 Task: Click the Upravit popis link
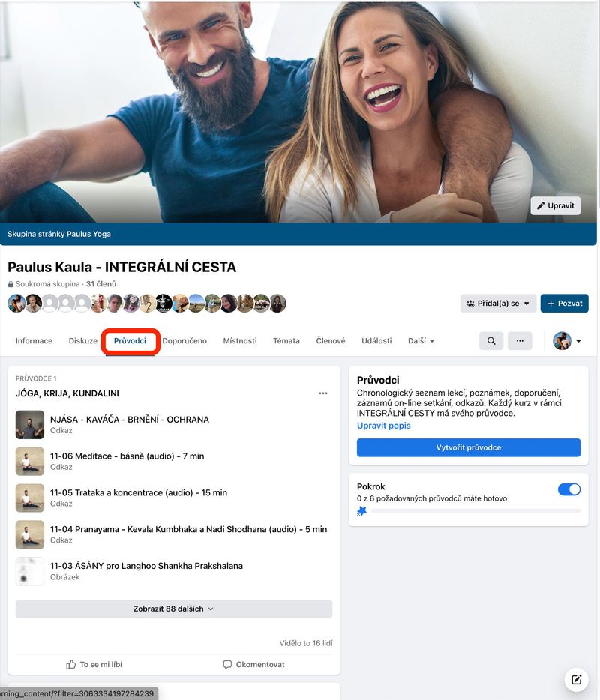384,426
